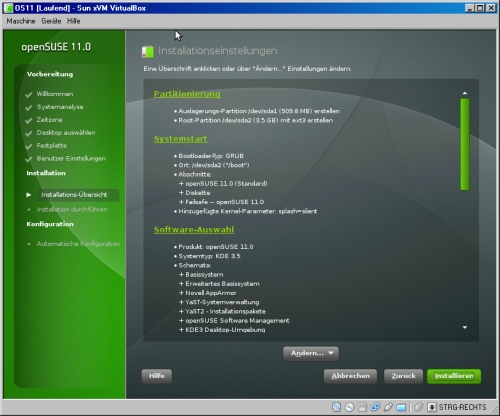Image resolution: width=500 pixels, height=416 pixels.
Task: Click the STRG-RECHTS host key label
Action: tap(462, 407)
